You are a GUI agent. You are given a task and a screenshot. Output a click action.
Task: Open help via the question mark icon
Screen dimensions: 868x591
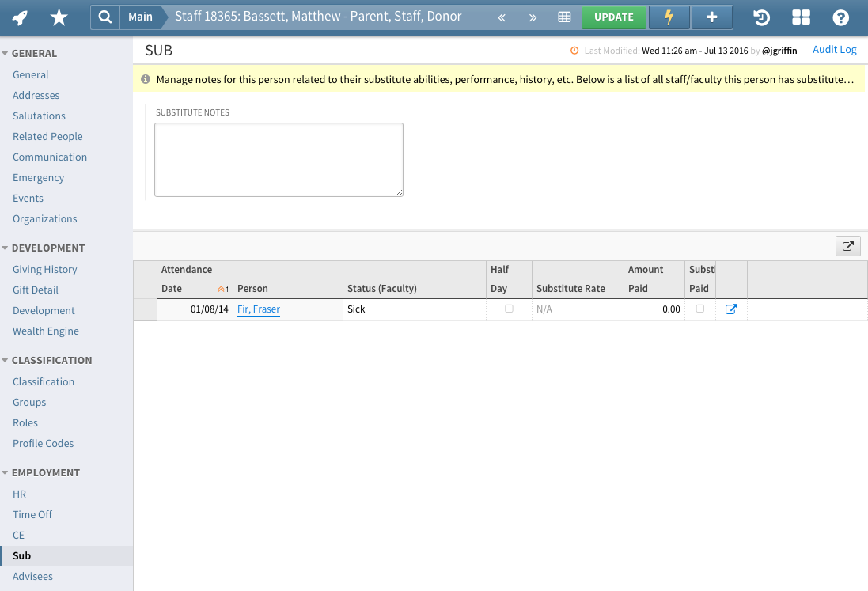point(840,17)
